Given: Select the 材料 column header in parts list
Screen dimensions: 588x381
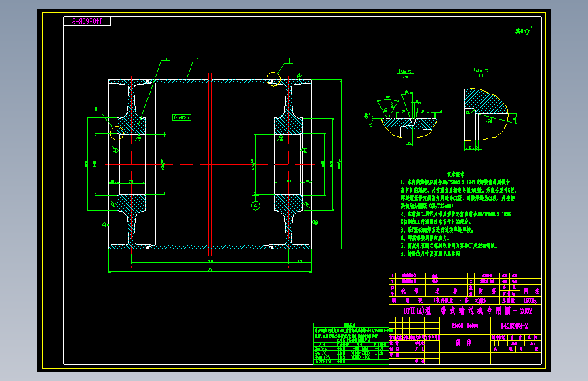Looking at the screenshot, I should pyautogui.click(x=487, y=291).
